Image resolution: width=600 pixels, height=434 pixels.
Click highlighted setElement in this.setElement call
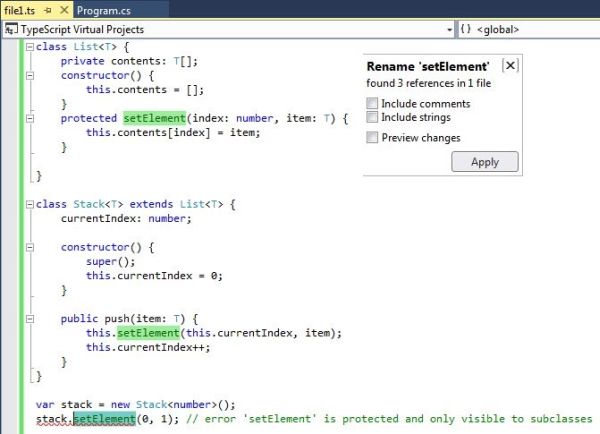pyautogui.click(x=148, y=333)
